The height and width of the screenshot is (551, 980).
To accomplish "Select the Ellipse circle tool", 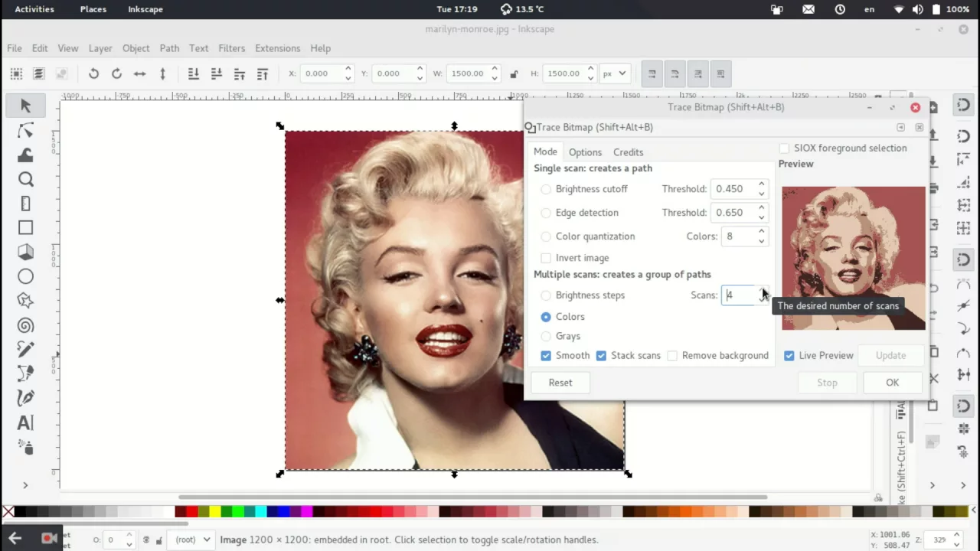I will (25, 276).
